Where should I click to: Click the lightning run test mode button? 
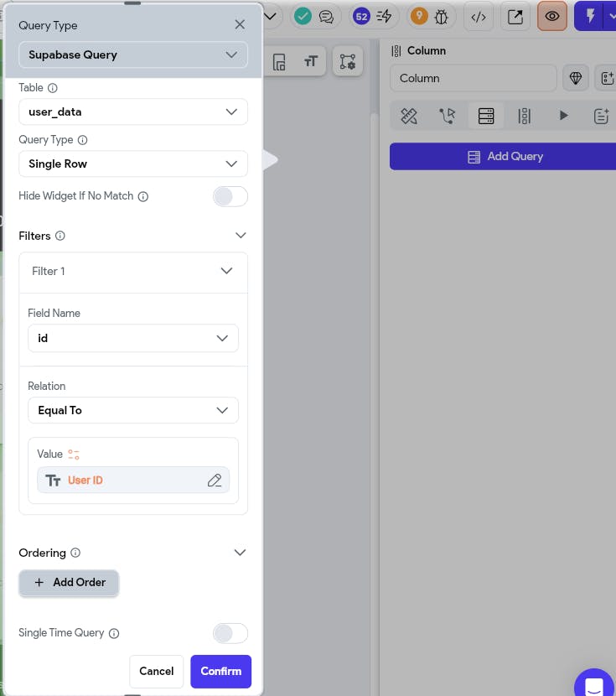click(x=590, y=16)
